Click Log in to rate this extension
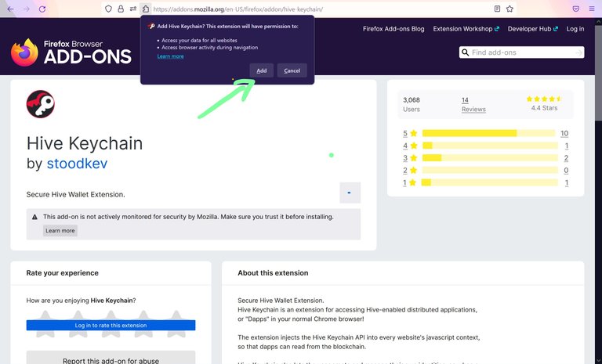Screen dimensions: 602x364 (111, 326)
